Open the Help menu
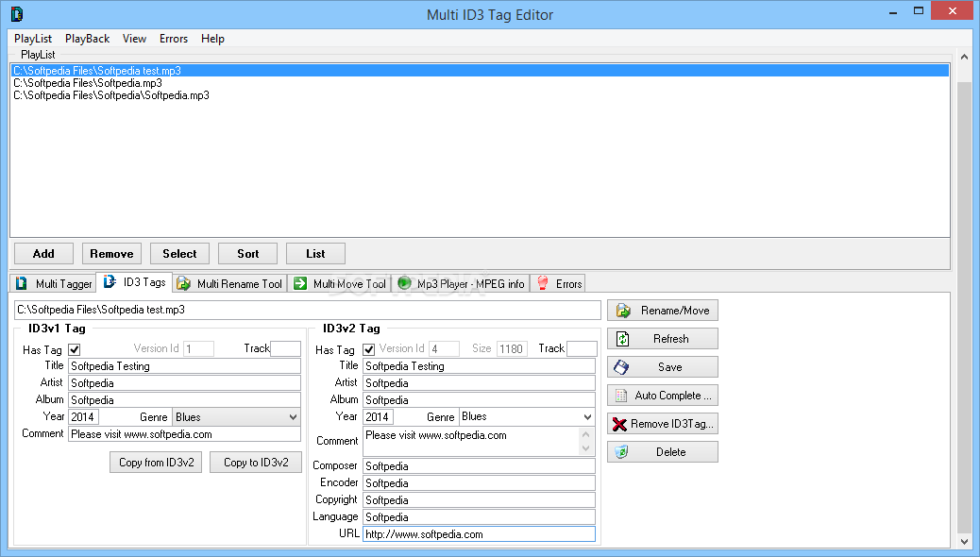 pyautogui.click(x=212, y=39)
